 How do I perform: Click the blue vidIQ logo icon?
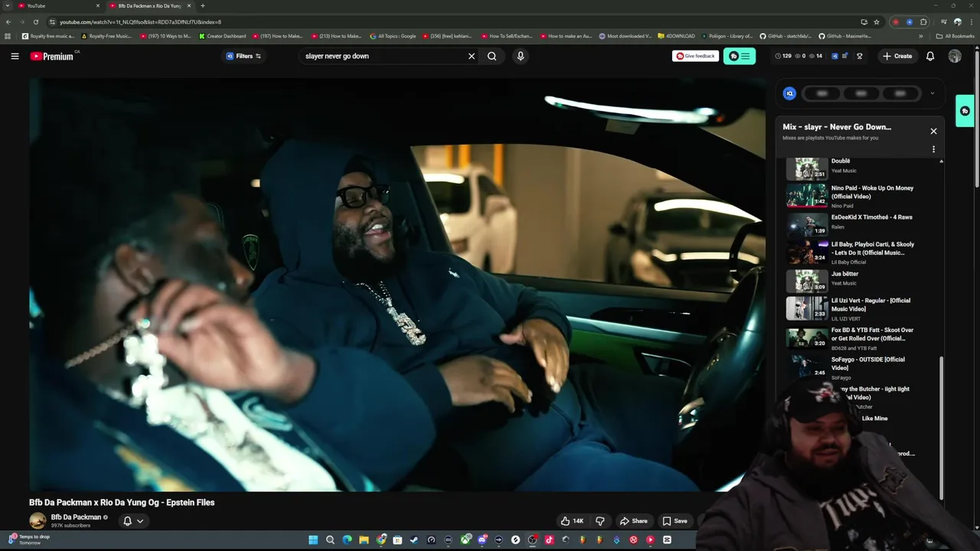(x=789, y=93)
